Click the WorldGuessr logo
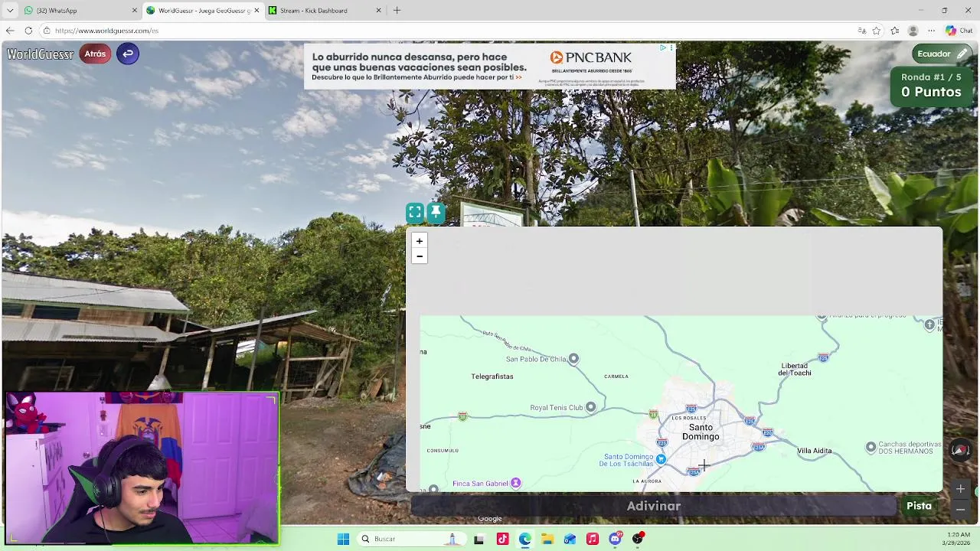The width and height of the screenshot is (980, 551). [41, 54]
